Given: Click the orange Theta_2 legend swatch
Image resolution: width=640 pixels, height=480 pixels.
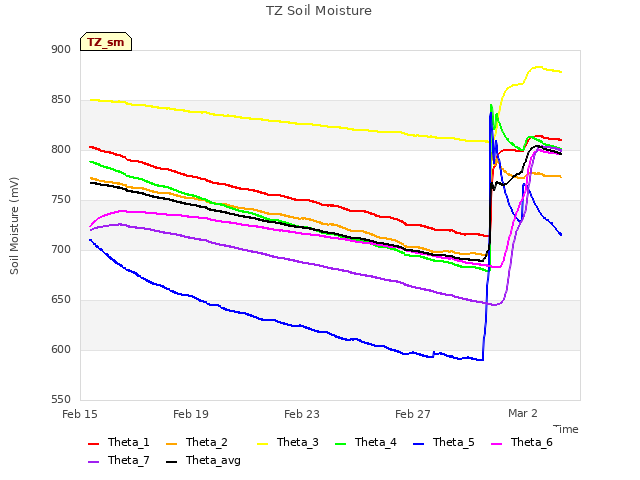Looking at the screenshot, I should (x=171, y=444).
